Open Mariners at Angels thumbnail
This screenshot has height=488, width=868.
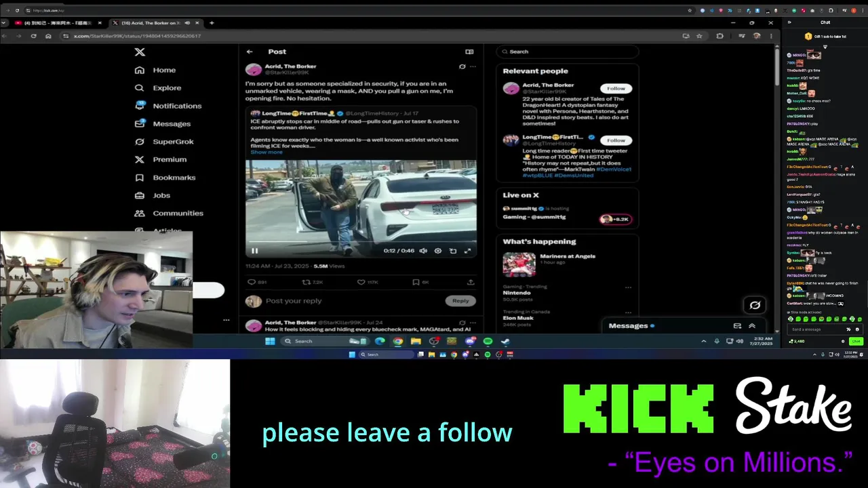tap(519, 265)
